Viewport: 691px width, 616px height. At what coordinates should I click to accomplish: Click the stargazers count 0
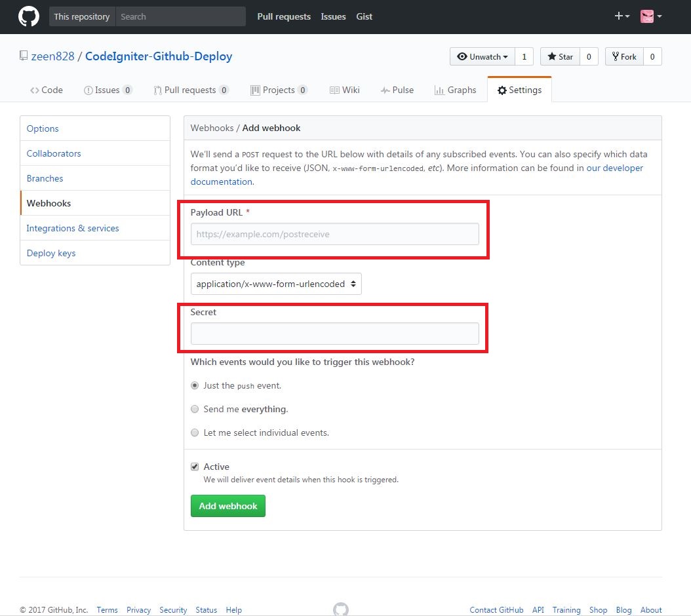pos(589,56)
